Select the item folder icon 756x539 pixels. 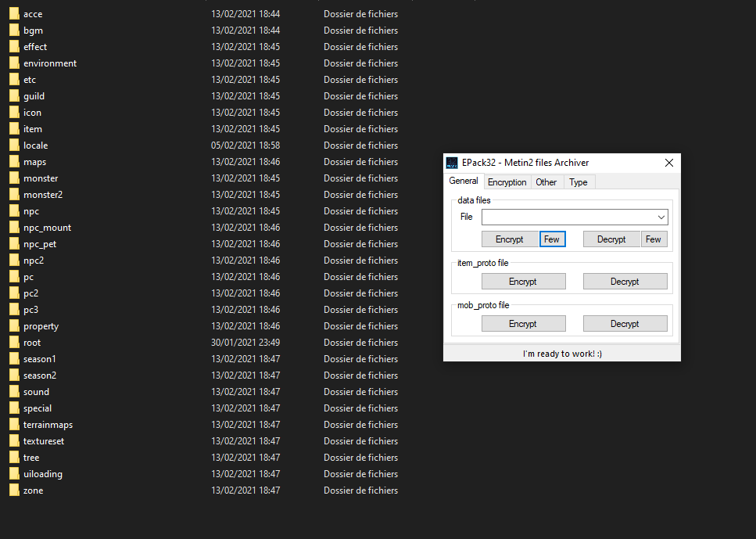point(15,129)
